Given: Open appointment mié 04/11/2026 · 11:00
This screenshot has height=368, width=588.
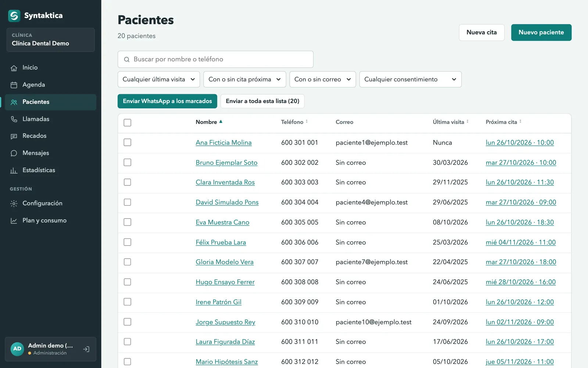Looking at the screenshot, I should (521, 242).
